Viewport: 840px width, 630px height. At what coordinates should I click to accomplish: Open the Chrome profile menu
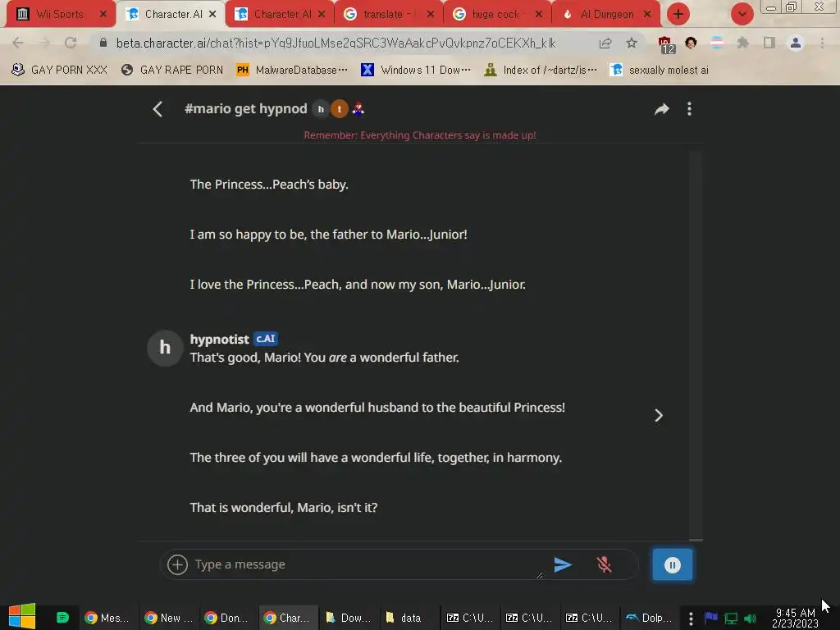[796, 43]
